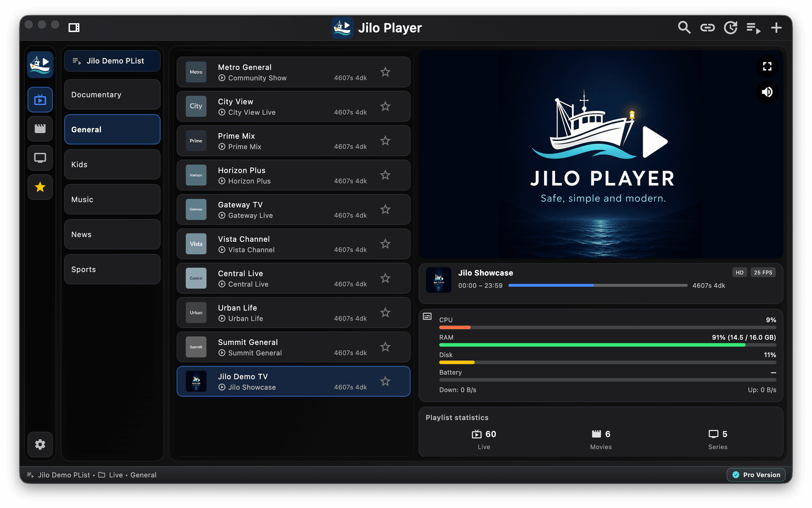This screenshot has width=812, height=508.
Task: Play the Metro General channel
Action: tap(293, 72)
